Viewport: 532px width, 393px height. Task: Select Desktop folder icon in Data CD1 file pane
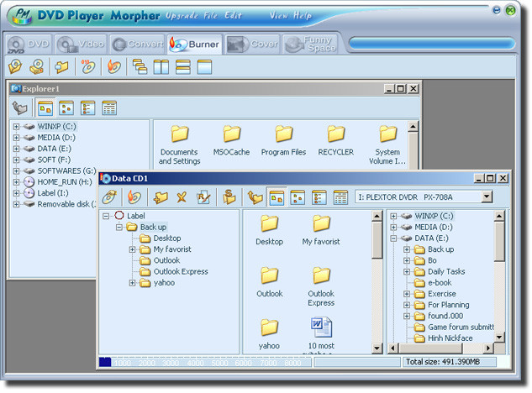(x=270, y=230)
